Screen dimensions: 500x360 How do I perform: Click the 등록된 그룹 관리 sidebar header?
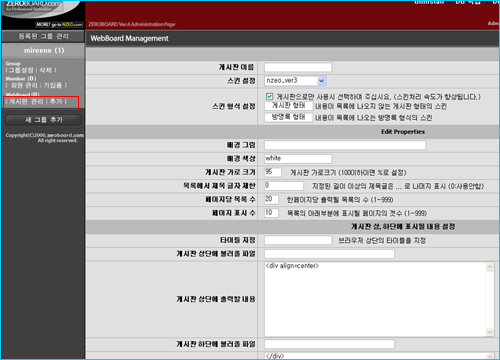click(x=43, y=36)
